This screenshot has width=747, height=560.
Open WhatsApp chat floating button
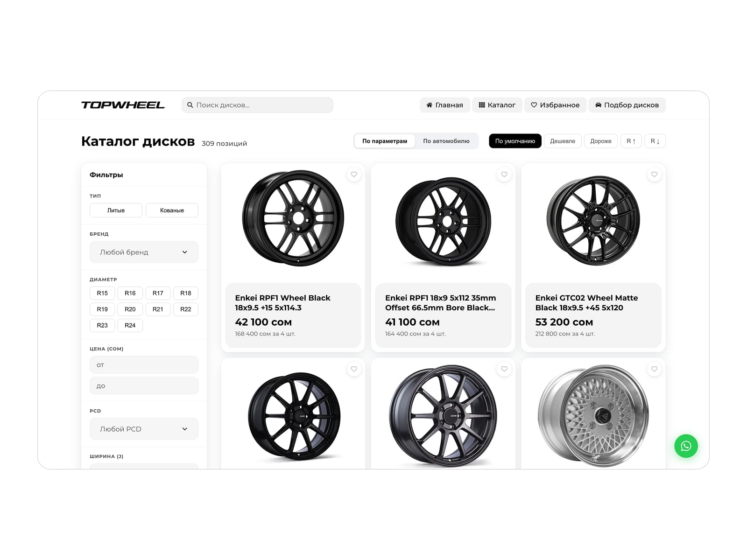pos(686,446)
